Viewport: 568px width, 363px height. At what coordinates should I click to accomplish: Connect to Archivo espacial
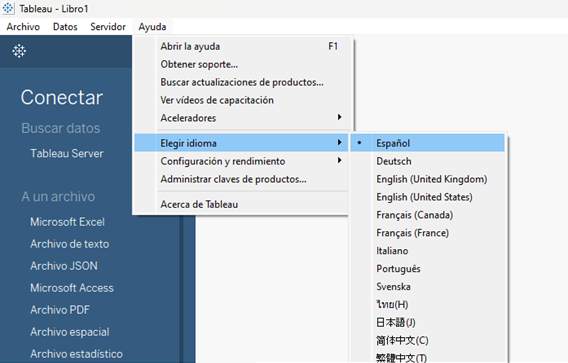70,332
